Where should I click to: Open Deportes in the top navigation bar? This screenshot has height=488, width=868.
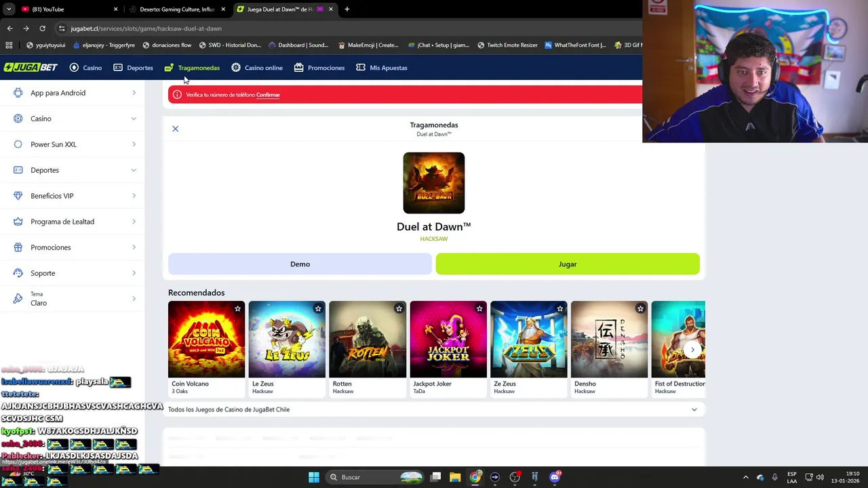(x=133, y=68)
